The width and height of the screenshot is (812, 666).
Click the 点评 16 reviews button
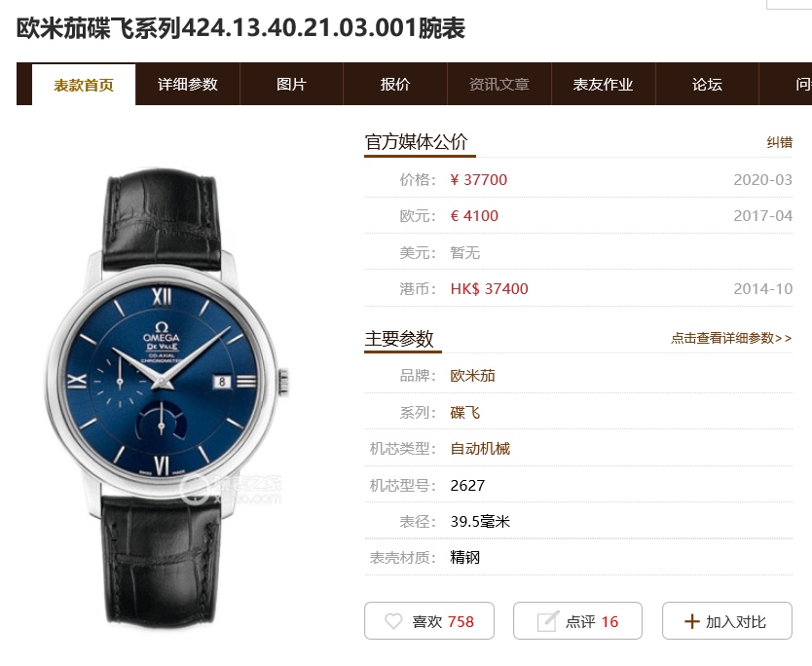(578, 621)
